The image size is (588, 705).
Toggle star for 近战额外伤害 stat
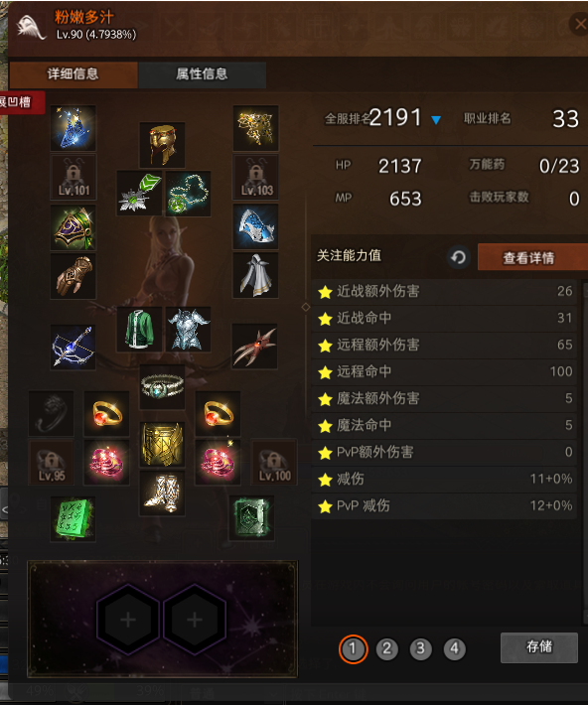pos(325,292)
